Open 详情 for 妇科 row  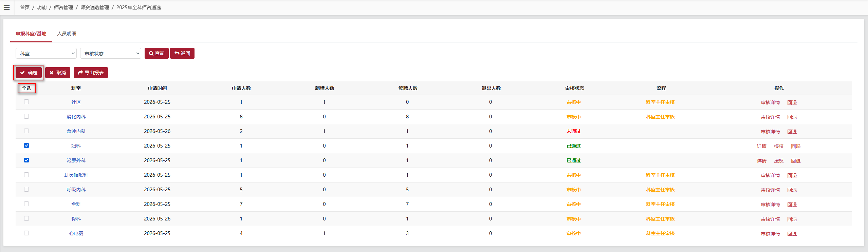tap(762, 146)
